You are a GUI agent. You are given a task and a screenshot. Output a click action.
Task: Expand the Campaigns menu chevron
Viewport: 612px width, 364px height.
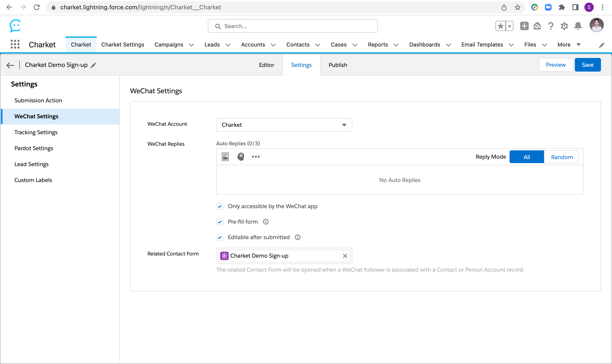point(191,45)
